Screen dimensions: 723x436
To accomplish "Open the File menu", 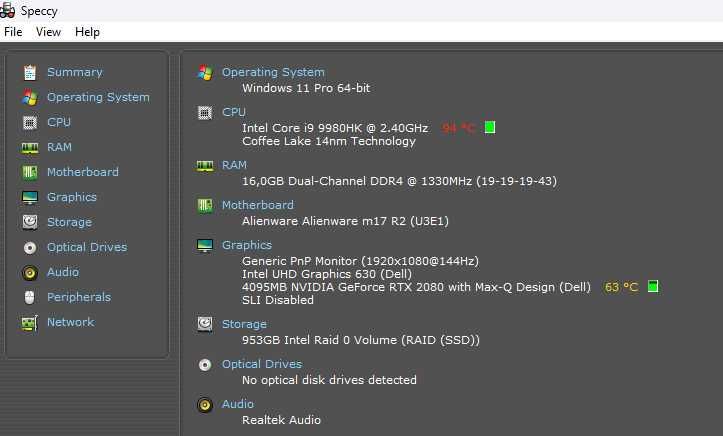I will pyautogui.click(x=13, y=32).
